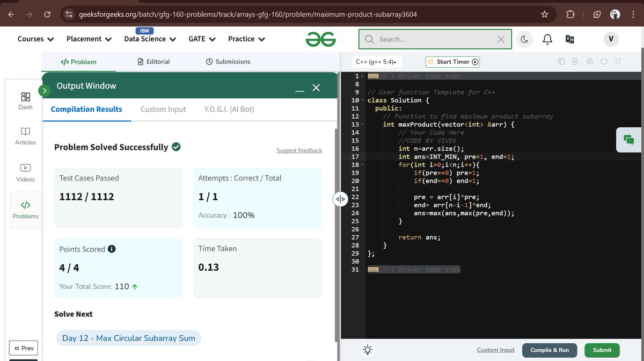Open Day 12 Max Circular Subarray Sum
The height and width of the screenshot is (361, 644).
[129, 338]
